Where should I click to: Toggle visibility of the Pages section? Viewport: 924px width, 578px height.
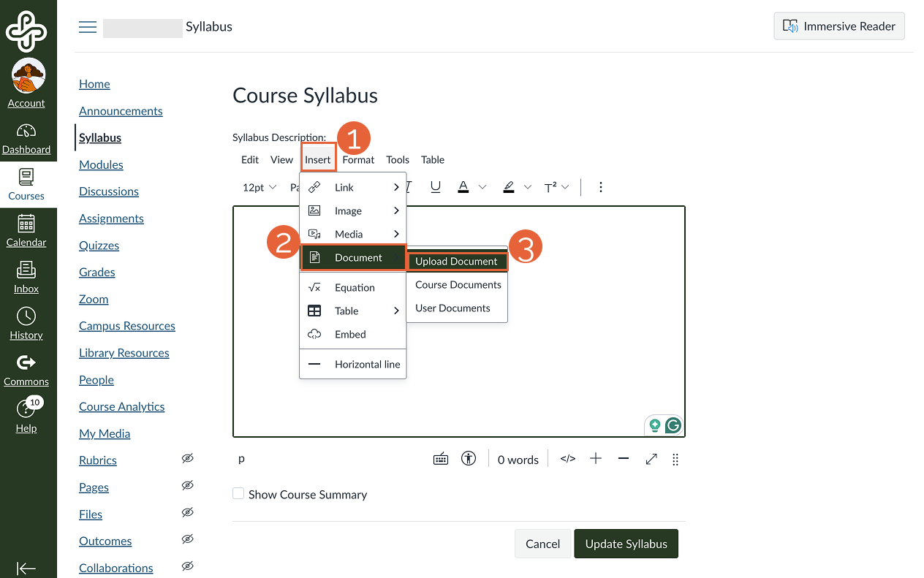(x=188, y=485)
